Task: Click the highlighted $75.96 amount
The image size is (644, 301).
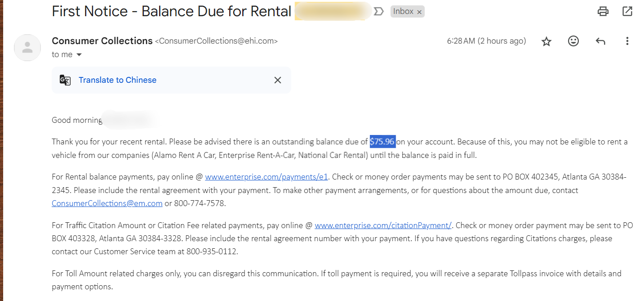Action: tap(382, 142)
